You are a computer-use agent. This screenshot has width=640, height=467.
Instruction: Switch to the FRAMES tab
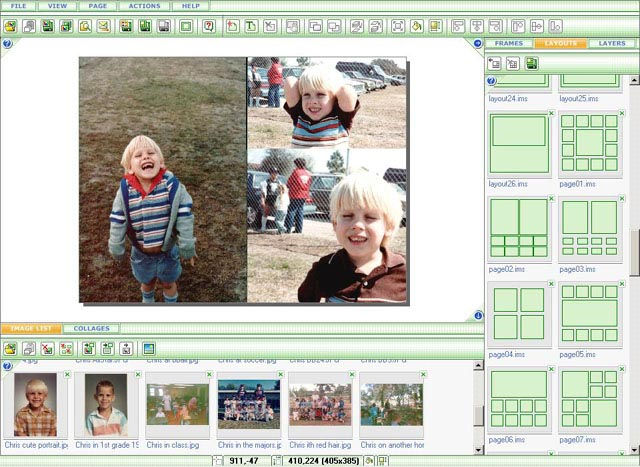pos(509,43)
